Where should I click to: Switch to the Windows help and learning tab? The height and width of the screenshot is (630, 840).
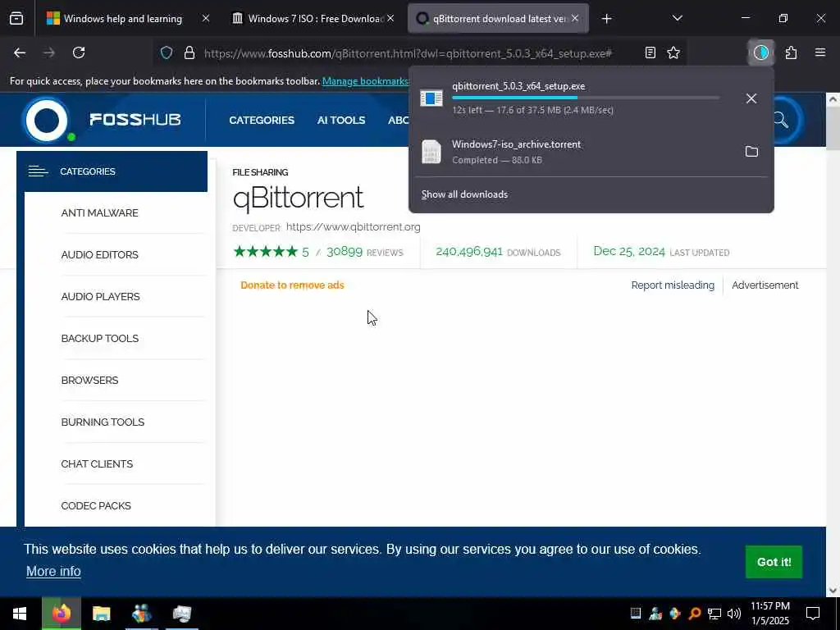point(122,19)
